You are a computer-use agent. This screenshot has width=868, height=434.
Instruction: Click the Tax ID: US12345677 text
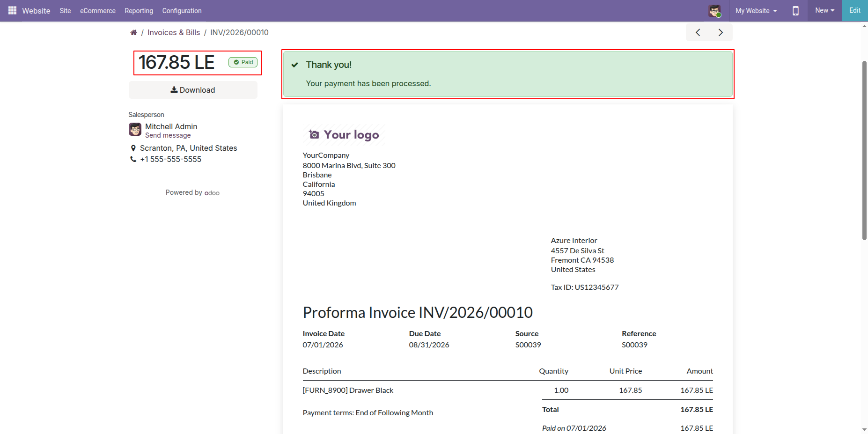tap(585, 287)
